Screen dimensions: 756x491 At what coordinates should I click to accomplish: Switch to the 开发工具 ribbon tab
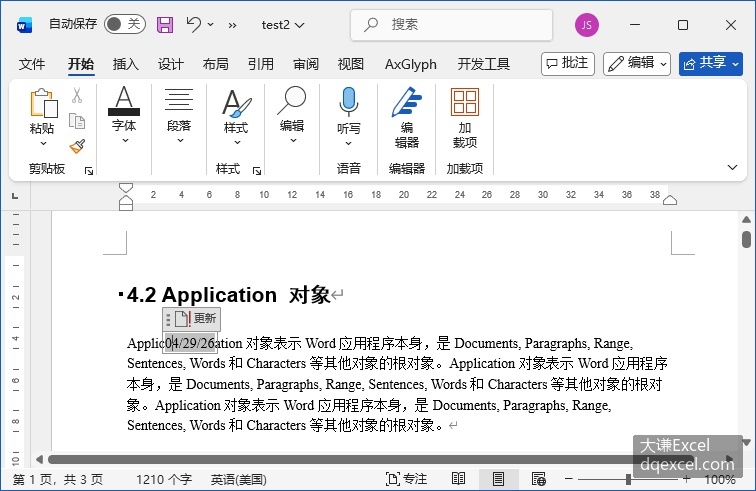484,64
